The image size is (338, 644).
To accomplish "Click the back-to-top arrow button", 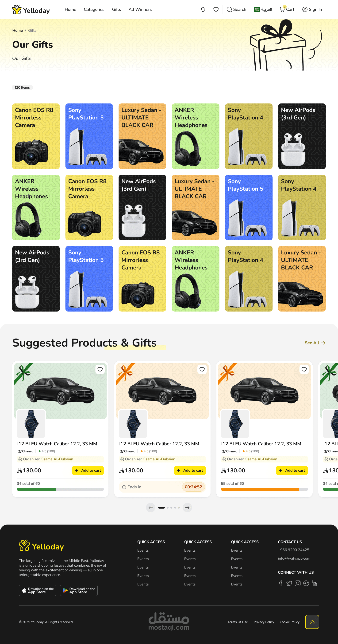I will (312, 622).
